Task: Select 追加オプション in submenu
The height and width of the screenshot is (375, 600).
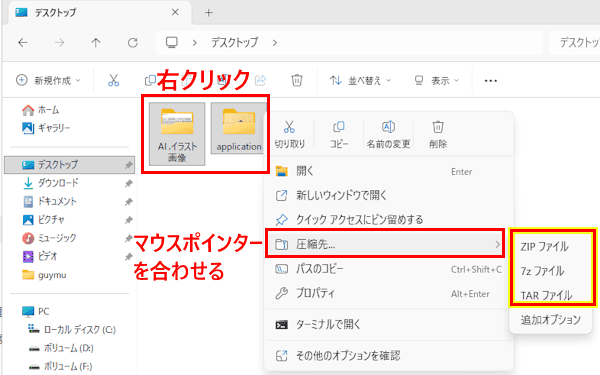Action: click(551, 320)
